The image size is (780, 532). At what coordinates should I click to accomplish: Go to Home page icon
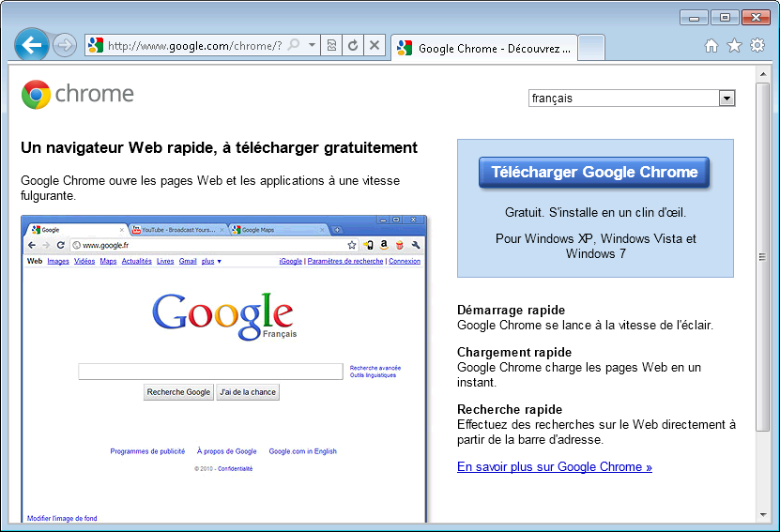point(711,46)
